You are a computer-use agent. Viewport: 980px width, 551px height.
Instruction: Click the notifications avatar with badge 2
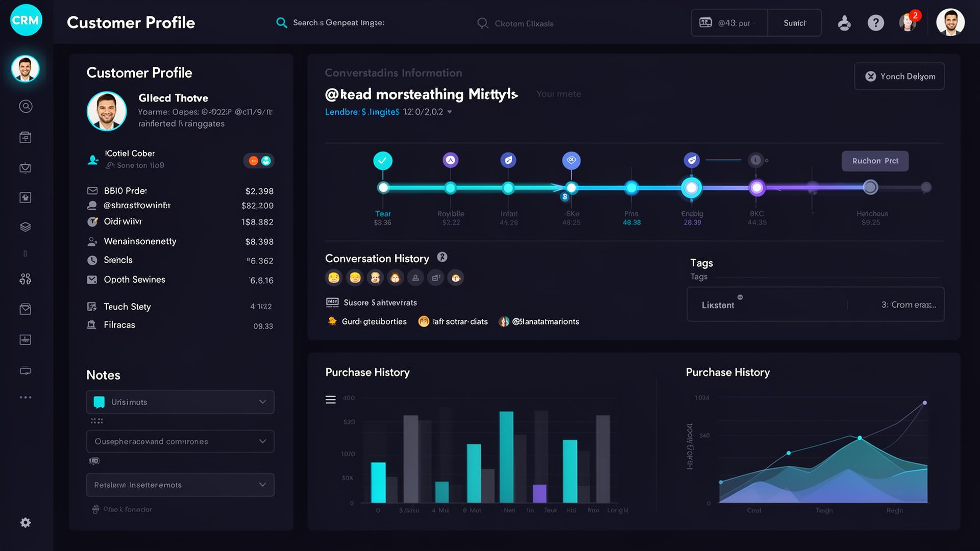(x=909, y=22)
